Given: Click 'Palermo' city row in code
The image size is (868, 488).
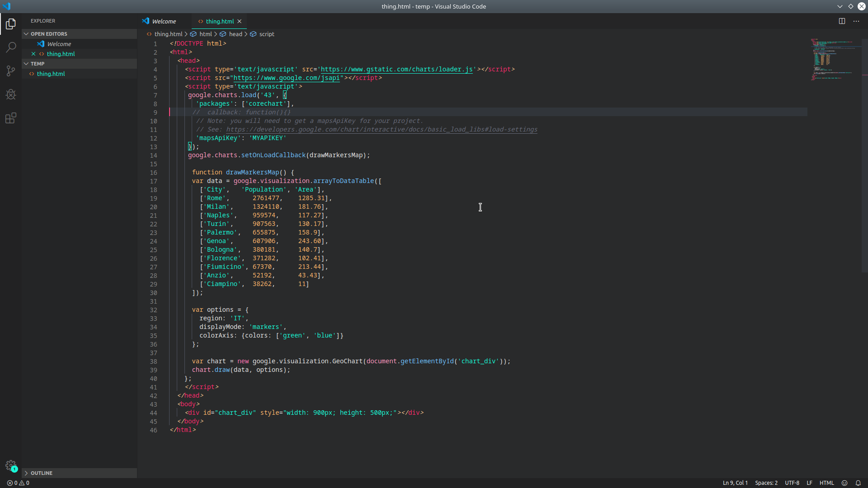Looking at the screenshot, I should (220, 232).
